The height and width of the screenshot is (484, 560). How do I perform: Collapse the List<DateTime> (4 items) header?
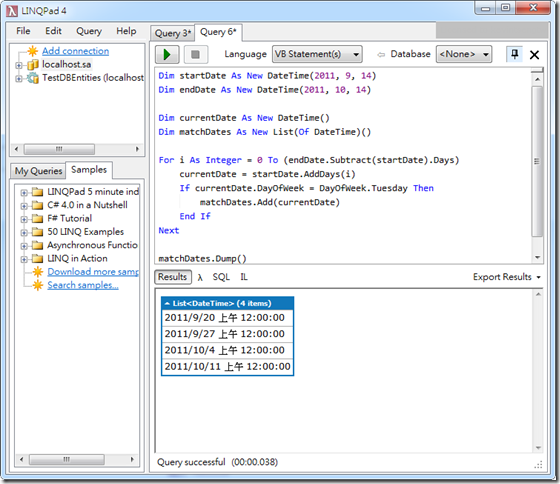228,303
